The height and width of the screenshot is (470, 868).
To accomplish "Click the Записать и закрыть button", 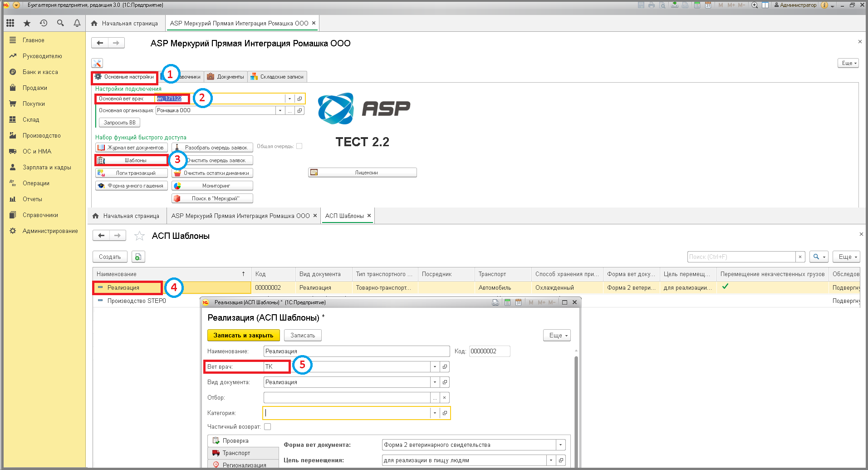I will (x=244, y=336).
